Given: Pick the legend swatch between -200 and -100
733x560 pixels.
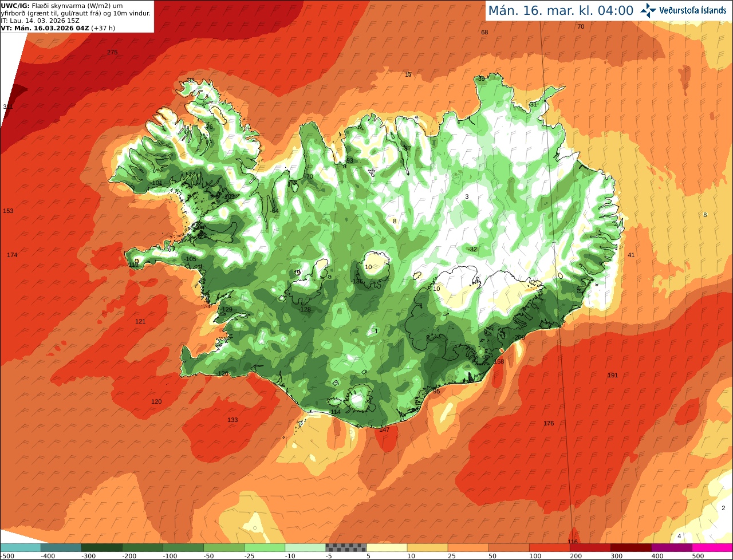Looking at the screenshot, I should 142,547.
